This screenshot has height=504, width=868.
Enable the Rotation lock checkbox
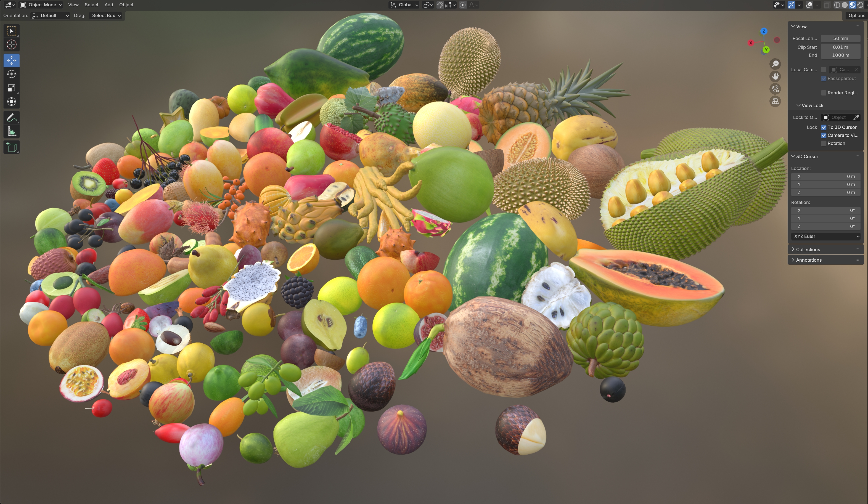[824, 144]
